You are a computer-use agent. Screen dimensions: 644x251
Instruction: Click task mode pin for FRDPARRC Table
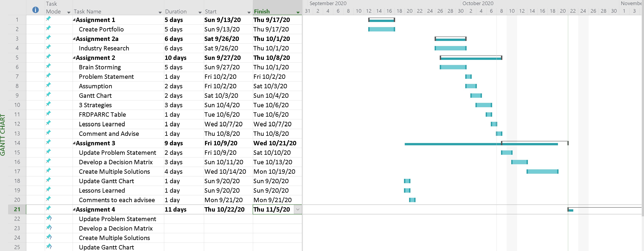[48, 113]
